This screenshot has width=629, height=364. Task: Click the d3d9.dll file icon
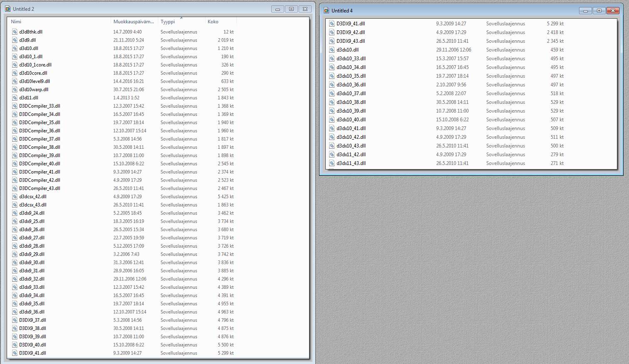pos(15,40)
